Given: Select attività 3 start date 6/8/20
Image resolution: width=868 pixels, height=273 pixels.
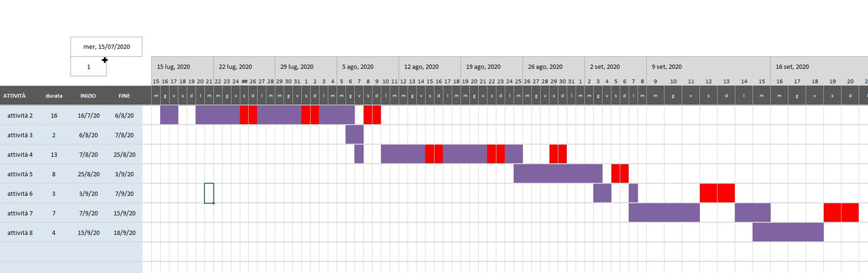Looking at the screenshot, I should (x=88, y=135).
